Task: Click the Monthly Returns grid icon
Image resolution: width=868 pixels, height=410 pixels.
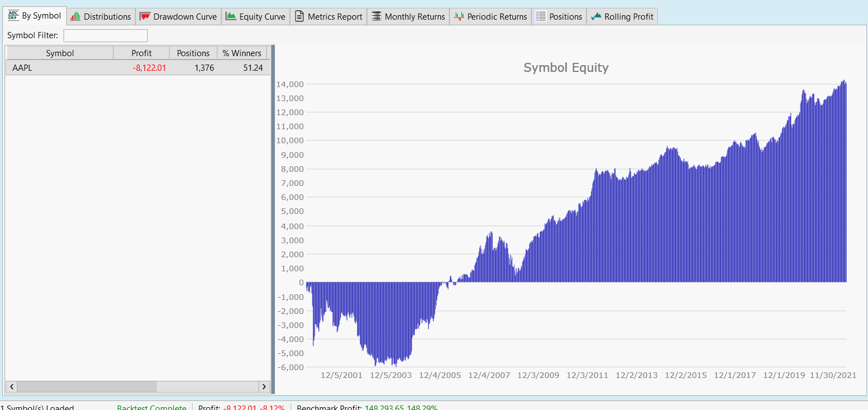Action: pyautogui.click(x=376, y=17)
